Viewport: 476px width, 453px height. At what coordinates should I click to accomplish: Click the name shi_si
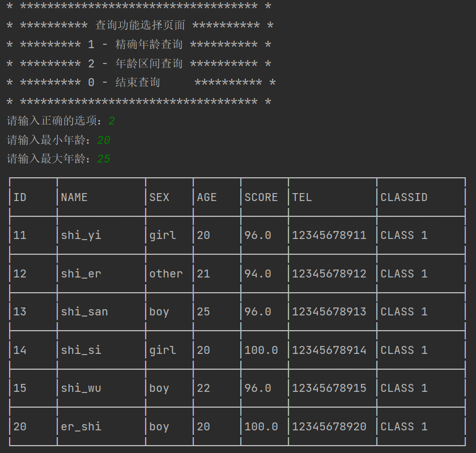click(81, 350)
